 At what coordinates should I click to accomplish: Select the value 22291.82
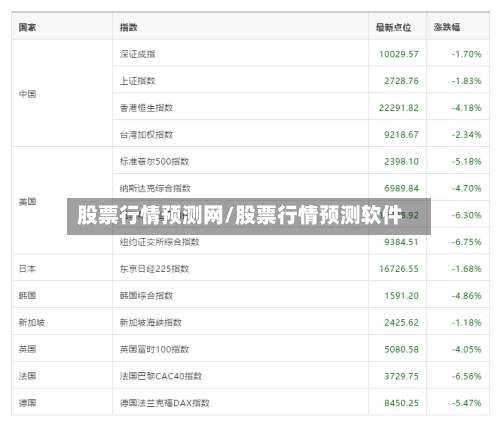click(399, 108)
